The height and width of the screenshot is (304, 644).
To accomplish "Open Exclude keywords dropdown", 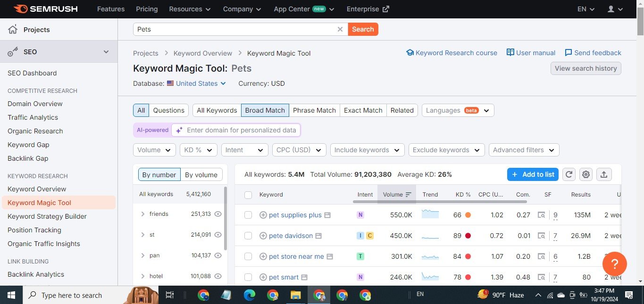I will [x=447, y=150].
